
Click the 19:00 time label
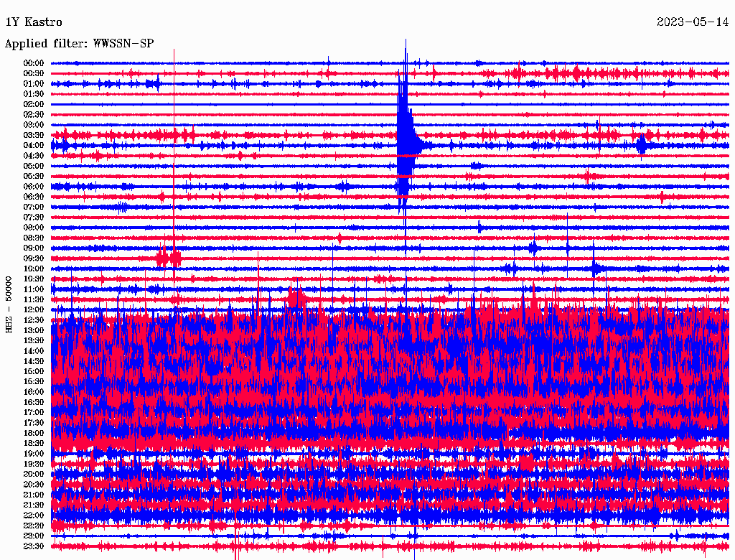click(x=34, y=454)
